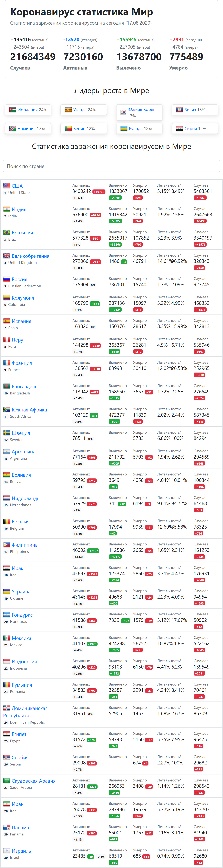Click the Namibia flag icon
The image size is (223, 868).
pos(13,129)
